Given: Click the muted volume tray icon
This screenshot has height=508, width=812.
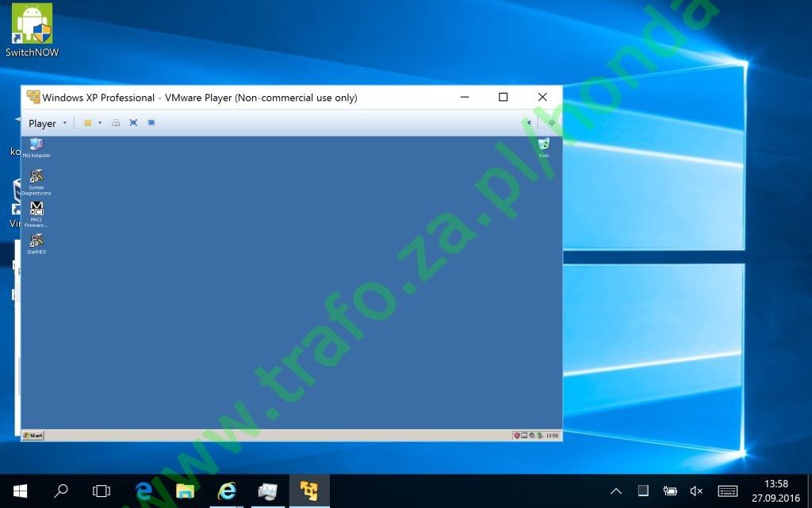Looking at the screenshot, I should pyautogui.click(x=696, y=491).
